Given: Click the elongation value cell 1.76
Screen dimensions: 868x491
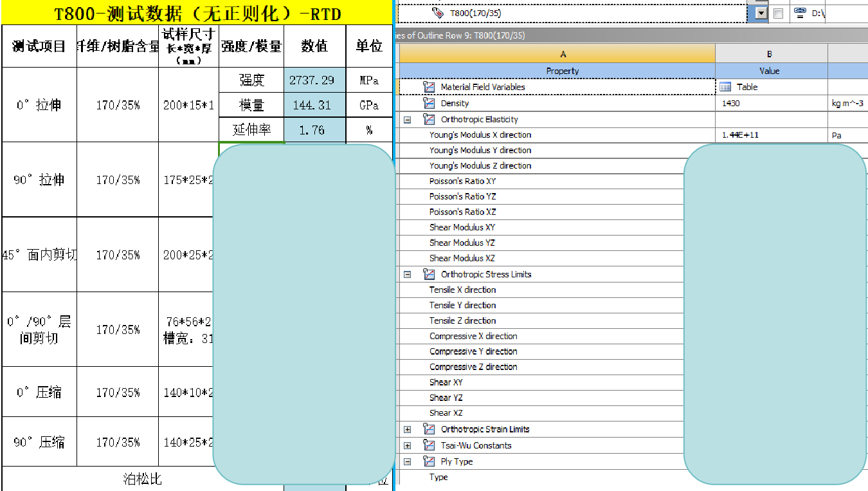Looking at the screenshot, I should [314, 129].
